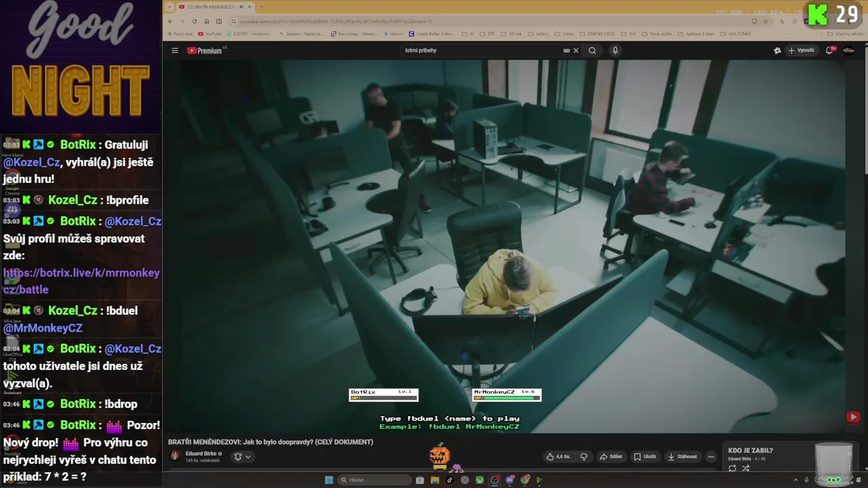Expand the subscription notification bell dropdown

242,457
